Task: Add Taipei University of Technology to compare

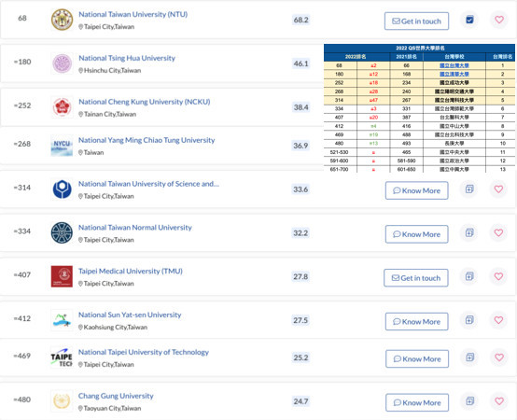Action: coord(469,357)
